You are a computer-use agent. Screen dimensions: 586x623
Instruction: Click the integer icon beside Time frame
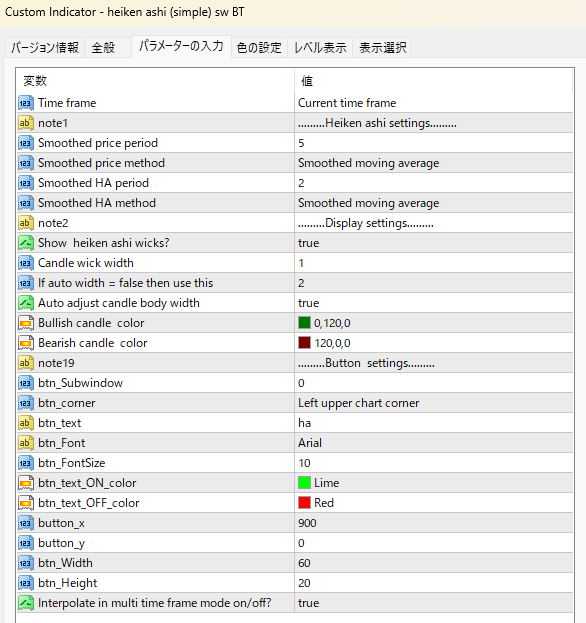(26, 103)
